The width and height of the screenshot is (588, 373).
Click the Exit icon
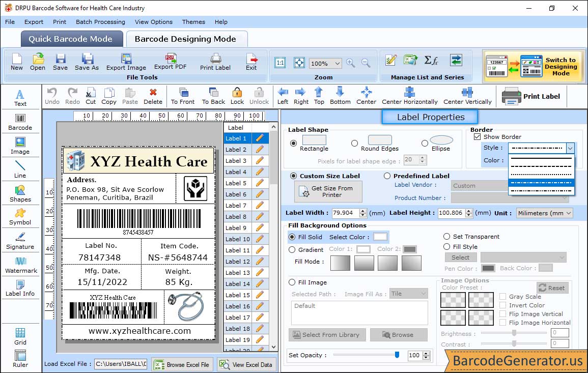point(251,62)
